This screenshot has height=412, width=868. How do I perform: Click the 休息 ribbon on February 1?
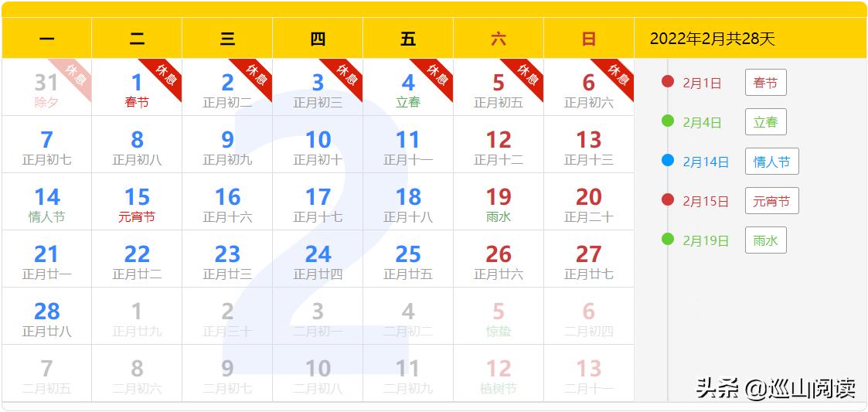[x=165, y=75]
